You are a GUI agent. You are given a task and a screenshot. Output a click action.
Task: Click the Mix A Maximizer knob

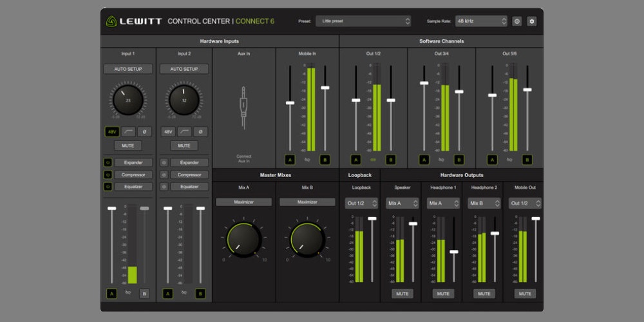[x=243, y=240]
